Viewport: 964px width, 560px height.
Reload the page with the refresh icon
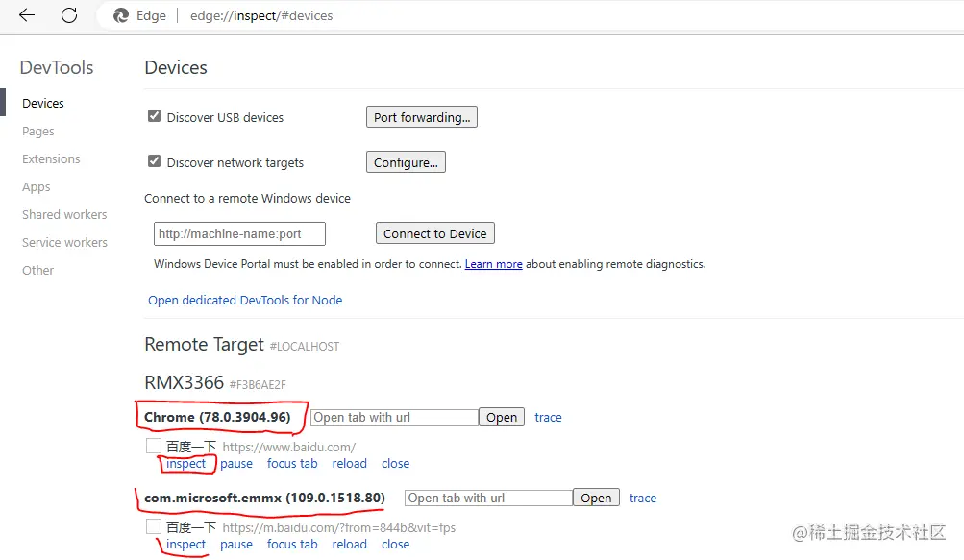point(69,15)
